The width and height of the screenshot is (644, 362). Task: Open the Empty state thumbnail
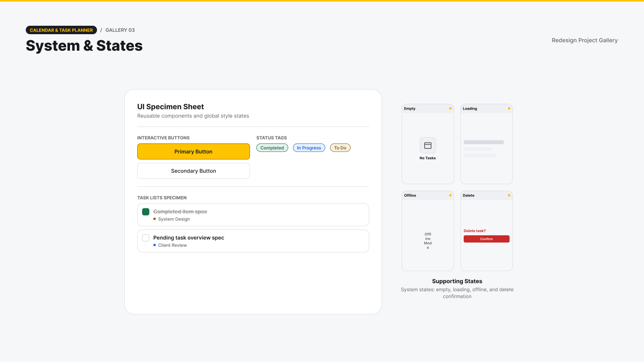coord(428,144)
